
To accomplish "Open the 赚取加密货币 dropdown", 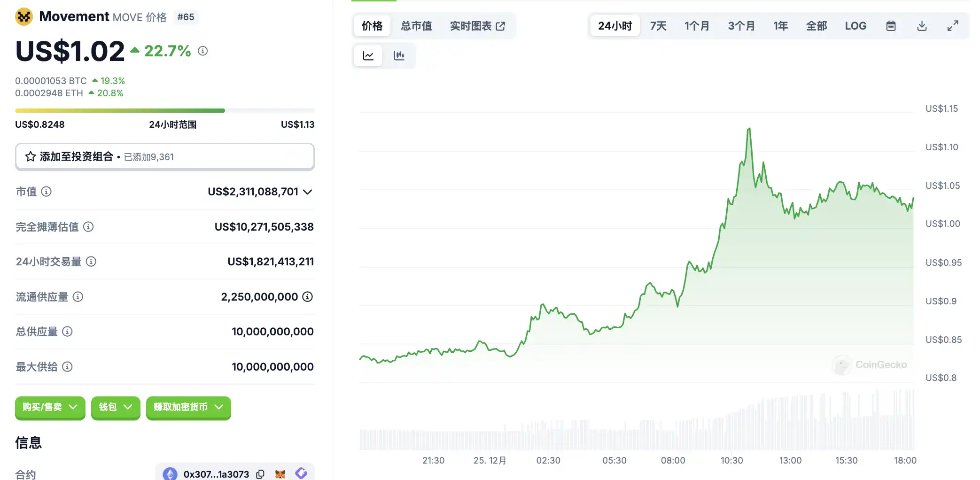I will click(188, 407).
